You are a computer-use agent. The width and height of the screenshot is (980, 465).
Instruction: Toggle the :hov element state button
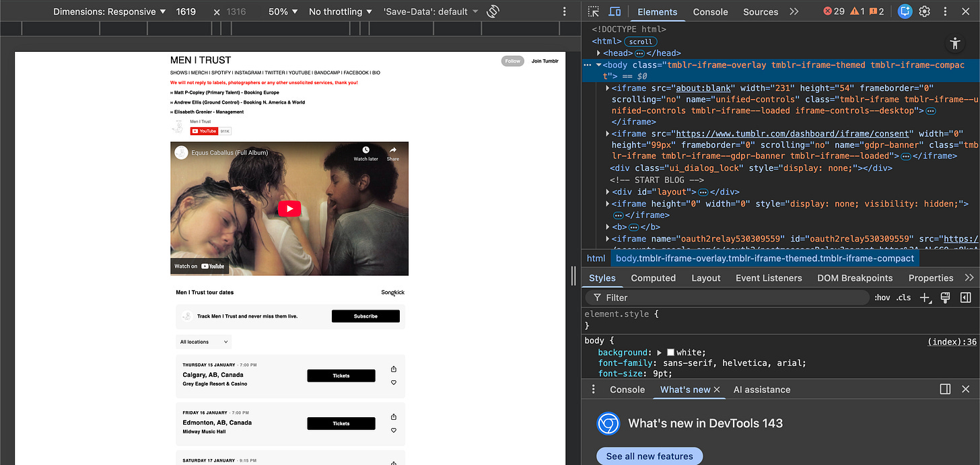tap(882, 297)
